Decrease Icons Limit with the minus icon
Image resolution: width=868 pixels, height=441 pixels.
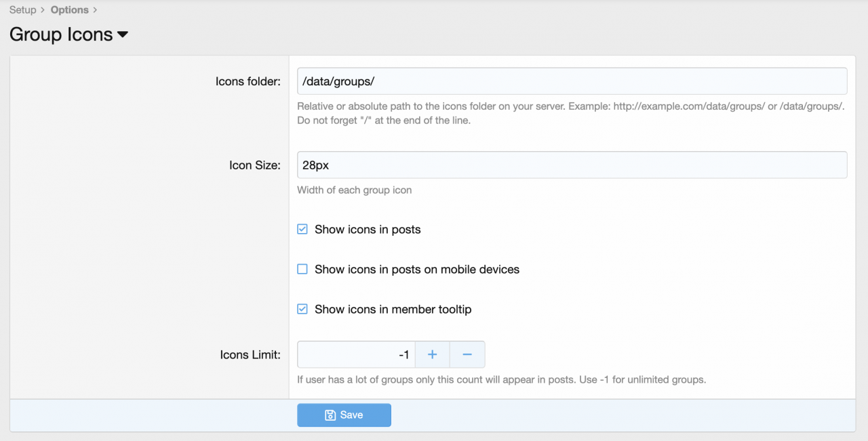(467, 354)
